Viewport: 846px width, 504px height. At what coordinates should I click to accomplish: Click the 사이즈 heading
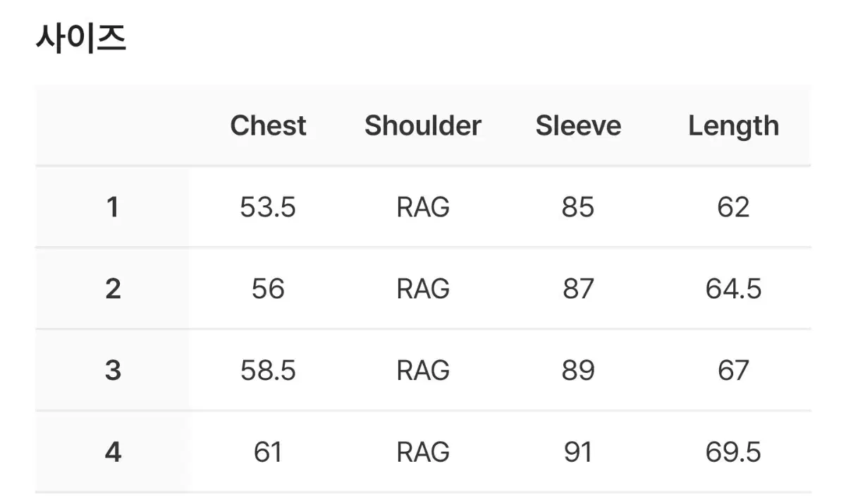81,38
